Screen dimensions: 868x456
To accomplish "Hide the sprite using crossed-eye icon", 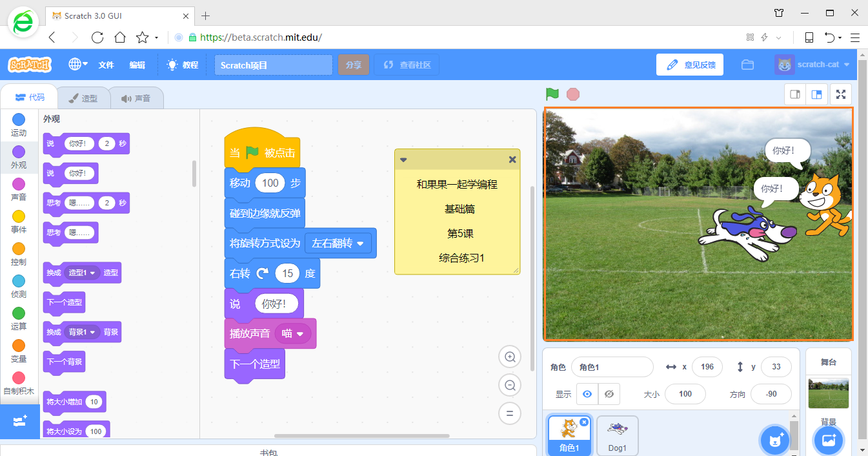I will tap(609, 394).
